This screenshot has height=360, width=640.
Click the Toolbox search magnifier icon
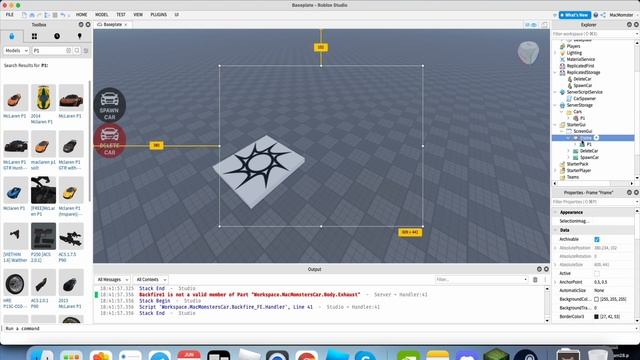[77, 51]
